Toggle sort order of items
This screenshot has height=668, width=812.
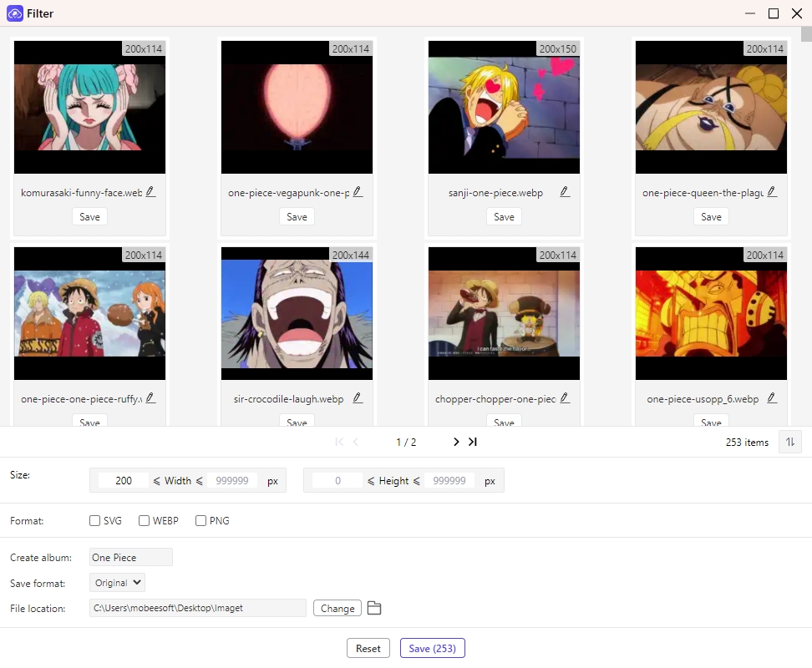[x=790, y=442]
